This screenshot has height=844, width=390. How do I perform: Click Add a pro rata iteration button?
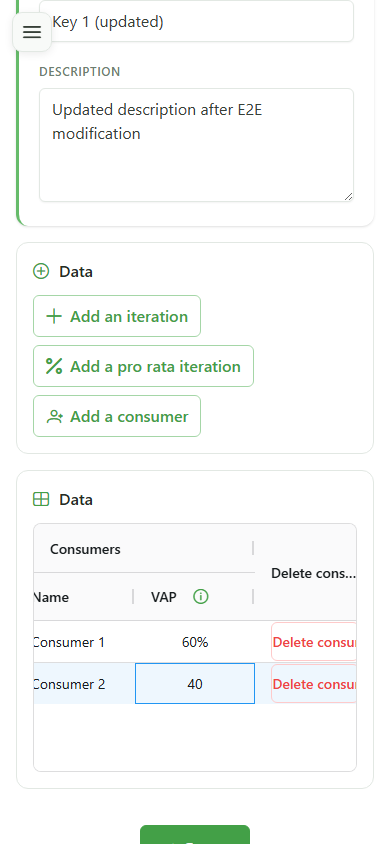(x=143, y=366)
